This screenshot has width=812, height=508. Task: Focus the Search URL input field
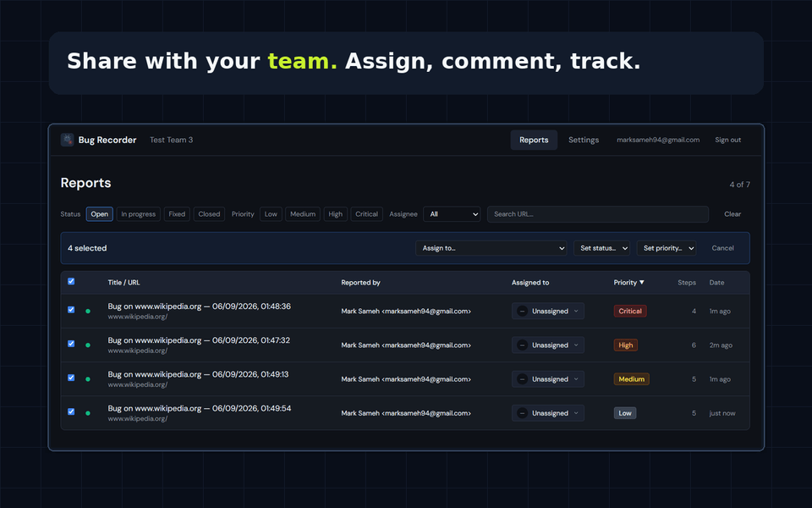[x=598, y=214]
